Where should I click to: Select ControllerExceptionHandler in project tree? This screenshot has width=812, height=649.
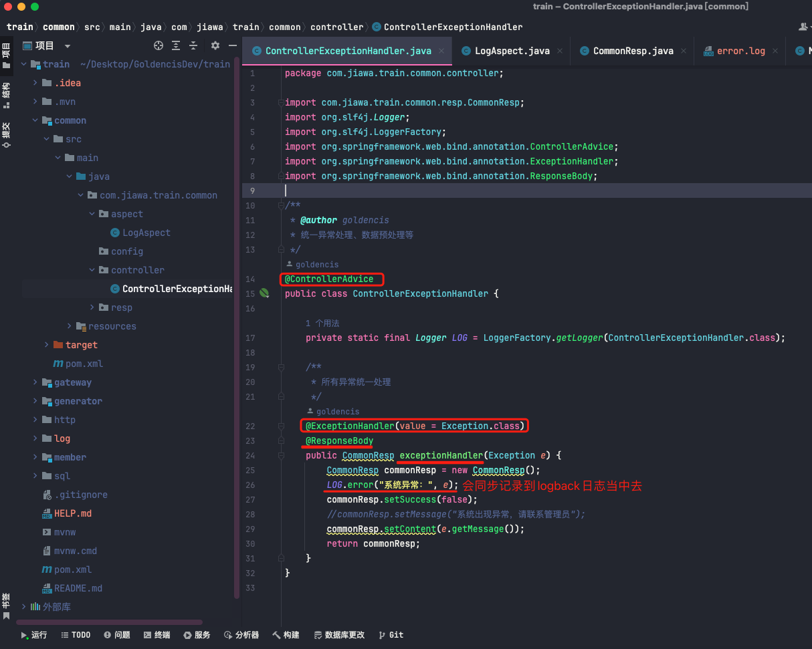pyautogui.click(x=171, y=289)
